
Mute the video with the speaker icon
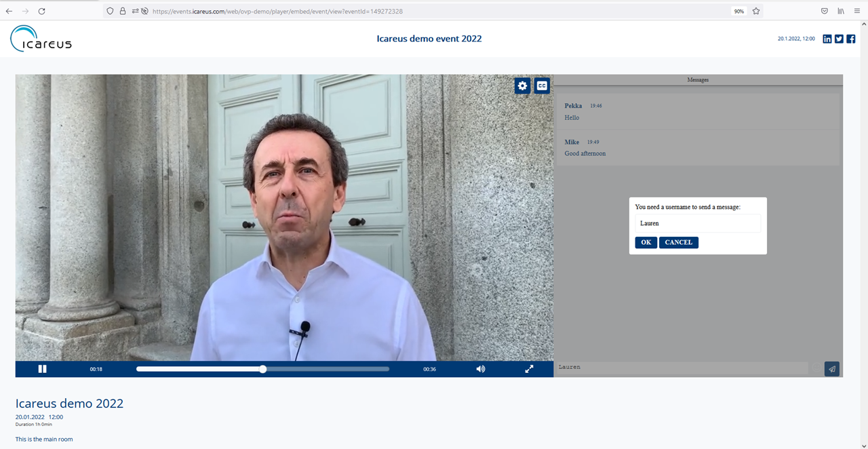click(x=480, y=369)
